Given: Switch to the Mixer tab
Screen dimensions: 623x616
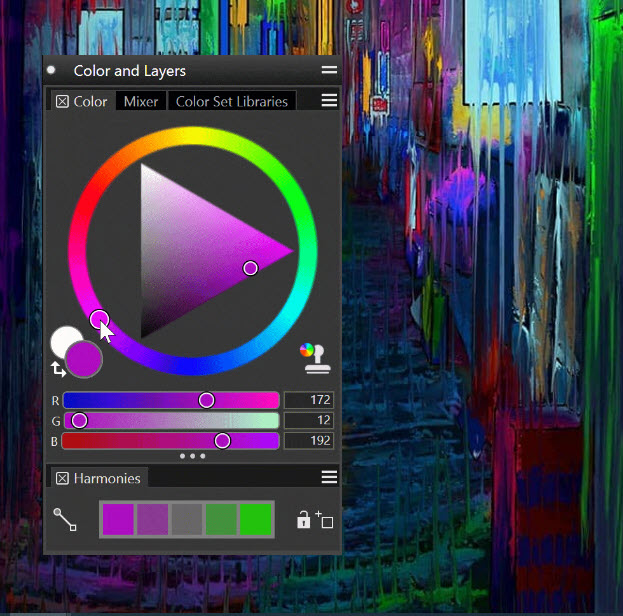Looking at the screenshot, I should (141, 102).
